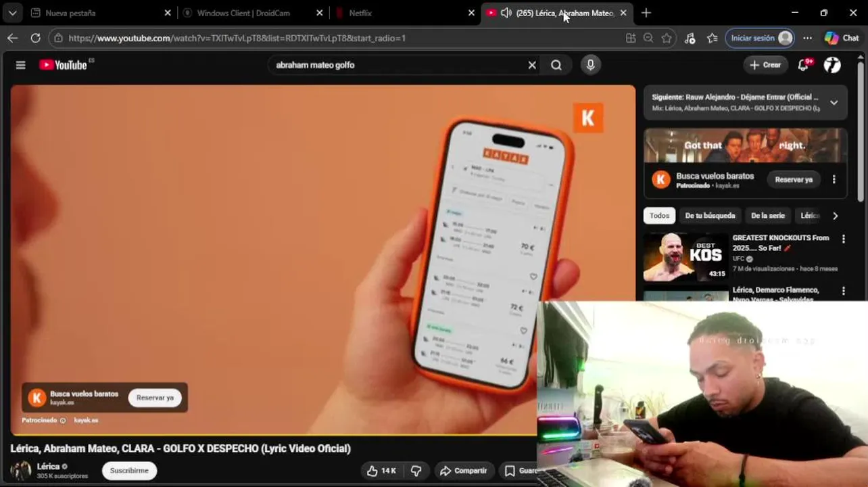Open the Patrocinado info icon
The height and width of the screenshot is (487, 868).
[x=63, y=420]
